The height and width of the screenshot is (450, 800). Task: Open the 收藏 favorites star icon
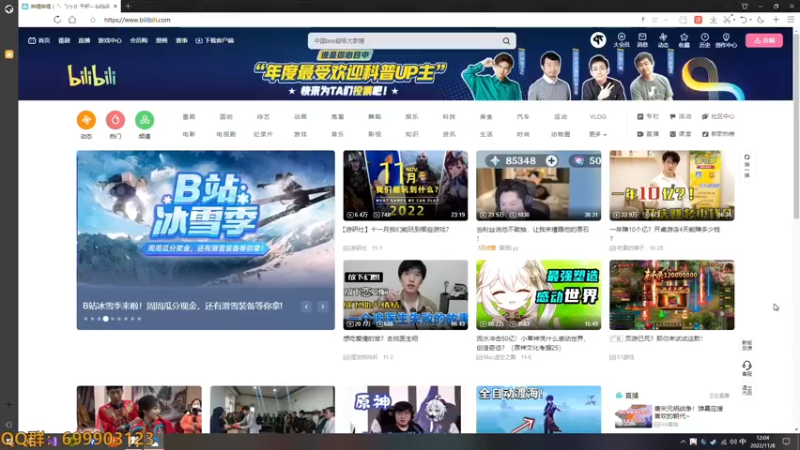click(684, 40)
